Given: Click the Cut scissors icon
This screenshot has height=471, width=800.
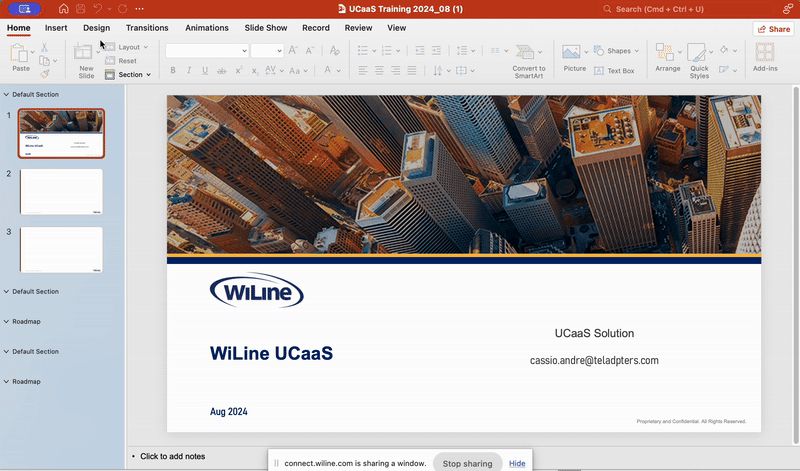Looking at the screenshot, I should point(44,47).
